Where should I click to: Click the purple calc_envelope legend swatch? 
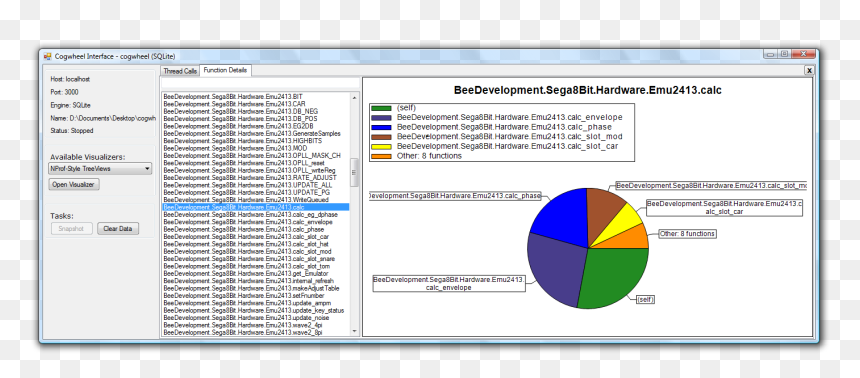(381, 117)
